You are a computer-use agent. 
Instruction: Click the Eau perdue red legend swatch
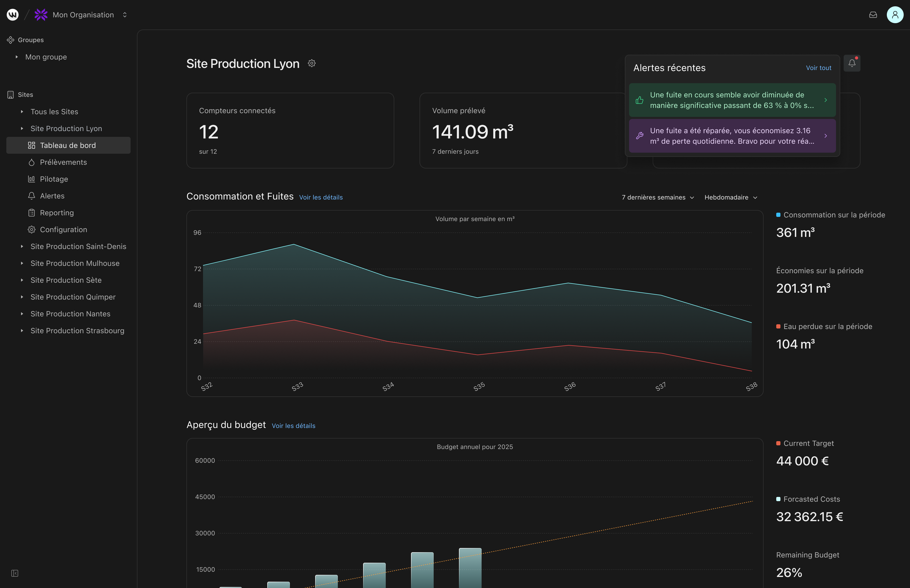point(778,326)
